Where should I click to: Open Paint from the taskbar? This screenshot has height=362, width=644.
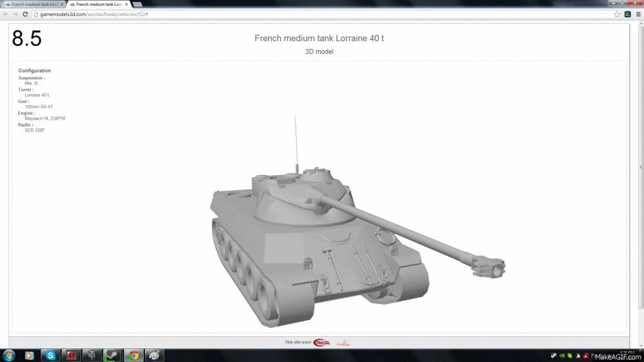[x=154, y=356]
